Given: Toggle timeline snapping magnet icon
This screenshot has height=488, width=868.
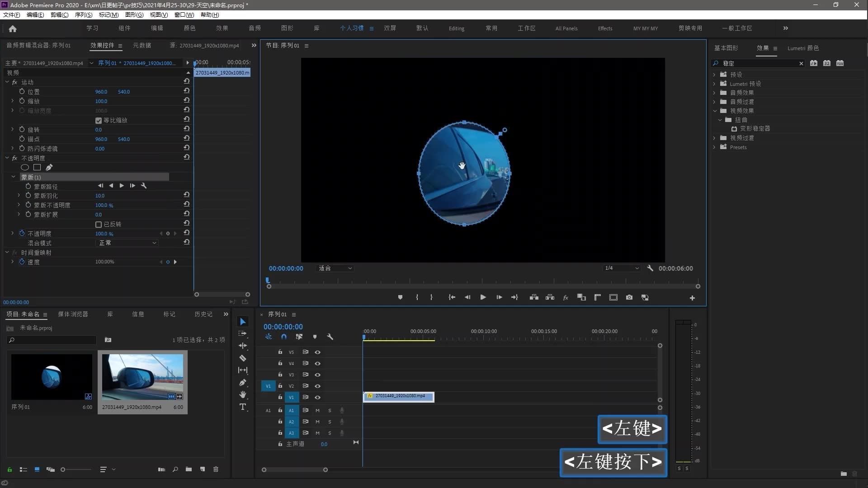Looking at the screenshot, I should [x=284, y=337].
